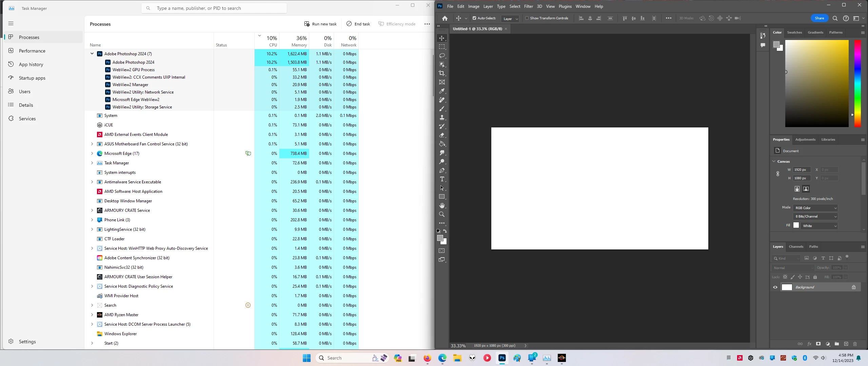
Task: Open the RGB Color mode dropdown
Action: pos(815,208)
